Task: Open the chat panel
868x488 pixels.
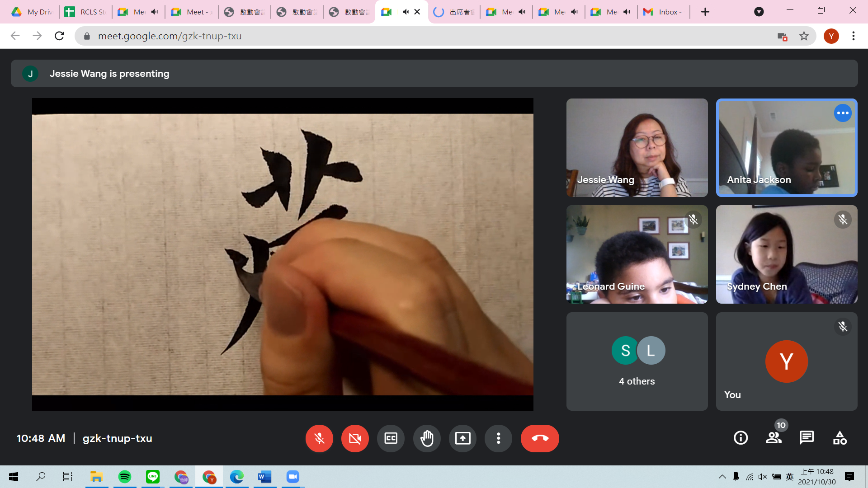Action: (807, 438)
